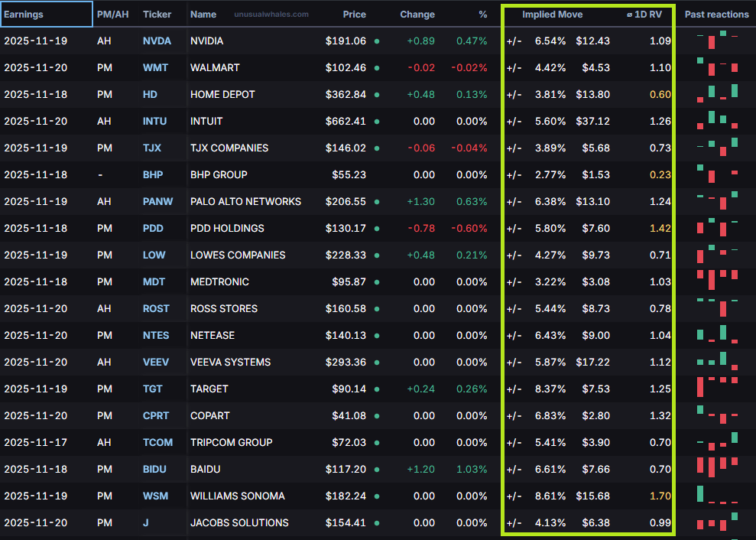Sort by the Change column header
Screen dimensions: 756x540
[417, 15]
